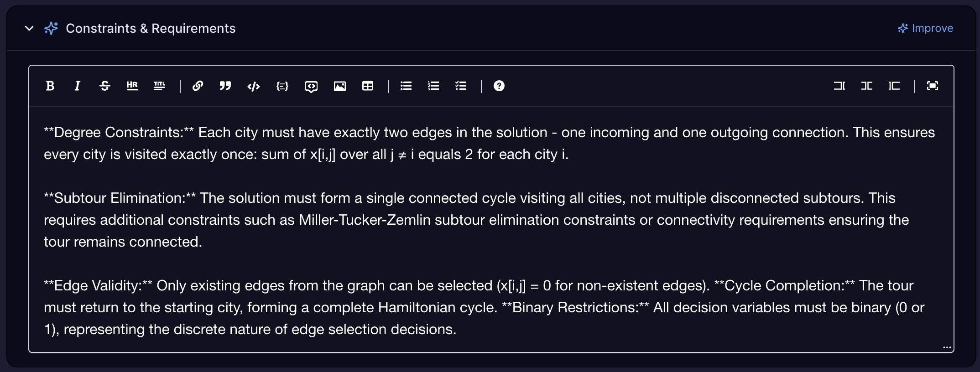Insert a horizontal rule
The image size is (980, 372).
coord(132,86)
